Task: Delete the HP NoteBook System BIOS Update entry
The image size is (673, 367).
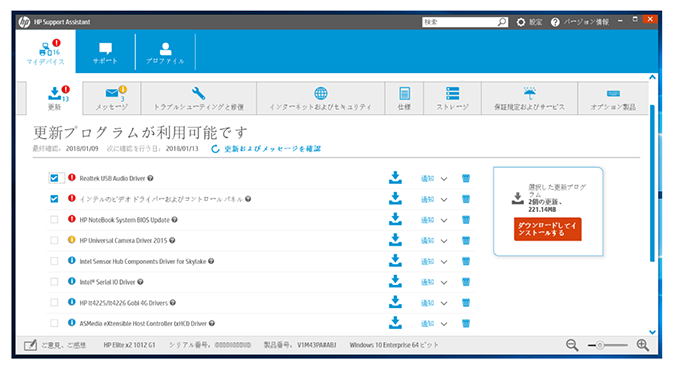Action: pyautogui.click(x=466, y=220)
